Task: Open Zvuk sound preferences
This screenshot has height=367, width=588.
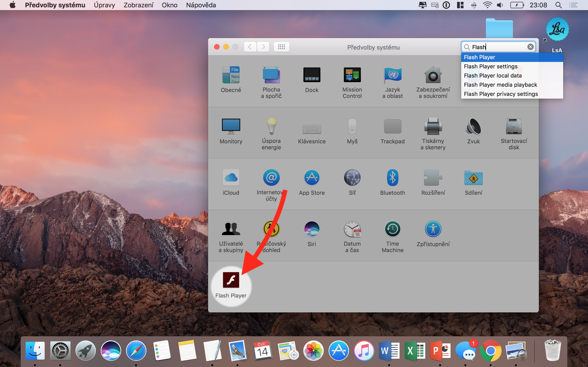Action: [x=473, y=126]
